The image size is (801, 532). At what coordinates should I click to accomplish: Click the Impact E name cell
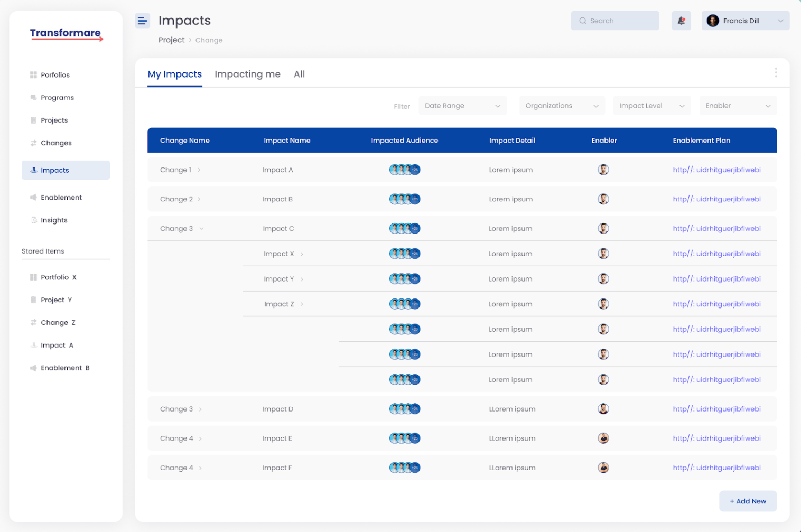(x=277, y=438)
